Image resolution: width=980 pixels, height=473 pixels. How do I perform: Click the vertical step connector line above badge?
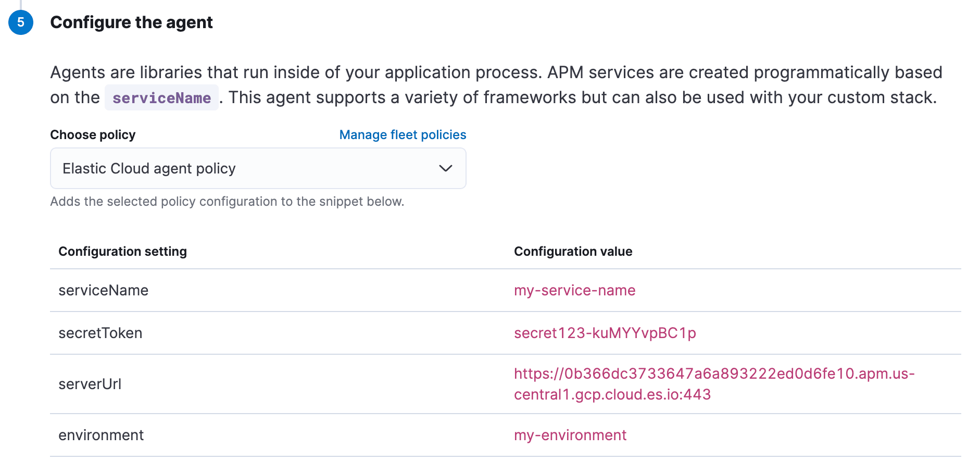(x=21, y=4)
